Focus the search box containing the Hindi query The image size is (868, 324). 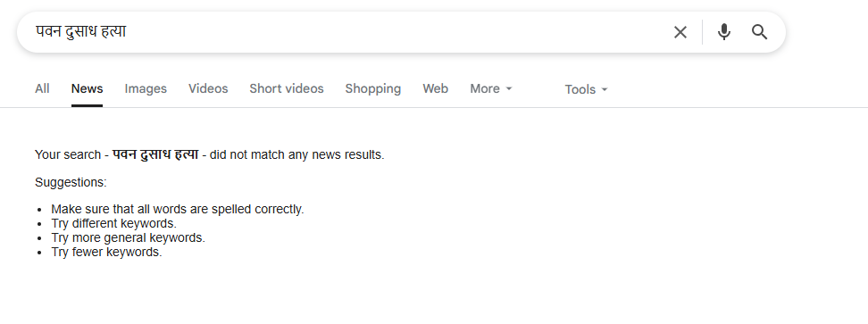click(x=349, y=32)
